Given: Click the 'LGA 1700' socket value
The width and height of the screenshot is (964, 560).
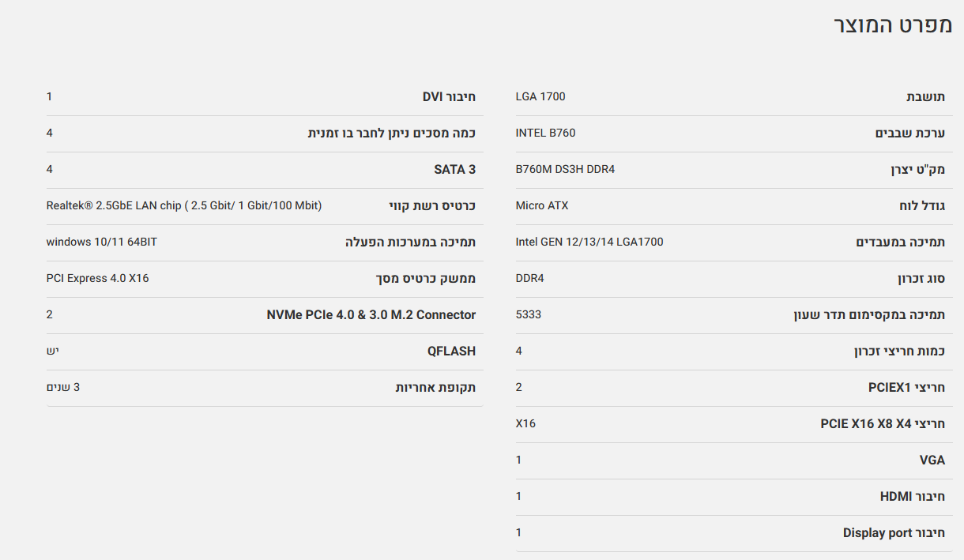Looking at the screenshot, I should click(540, 97).
